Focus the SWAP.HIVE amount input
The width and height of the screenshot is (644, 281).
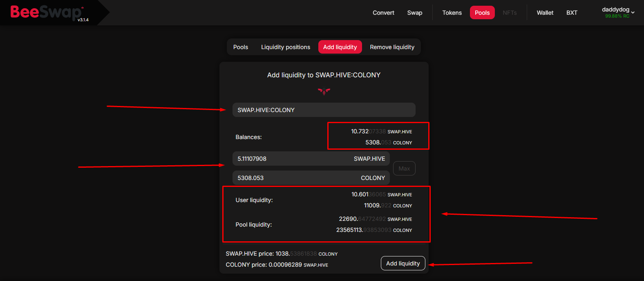[311, 159]
